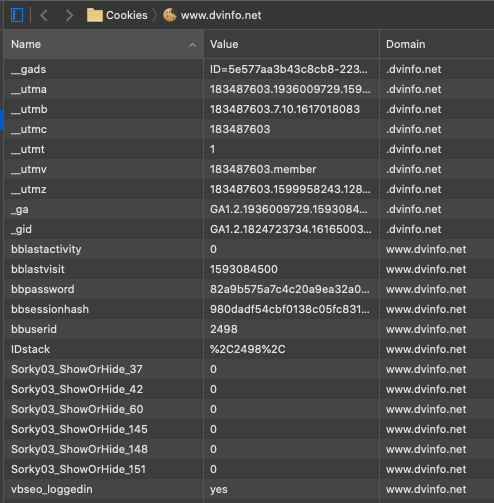Click the value 82a9b575a7c4c20a9ea32a0...
The height and width of the screenshot is (503, 494).
click(x=290, y=289)
